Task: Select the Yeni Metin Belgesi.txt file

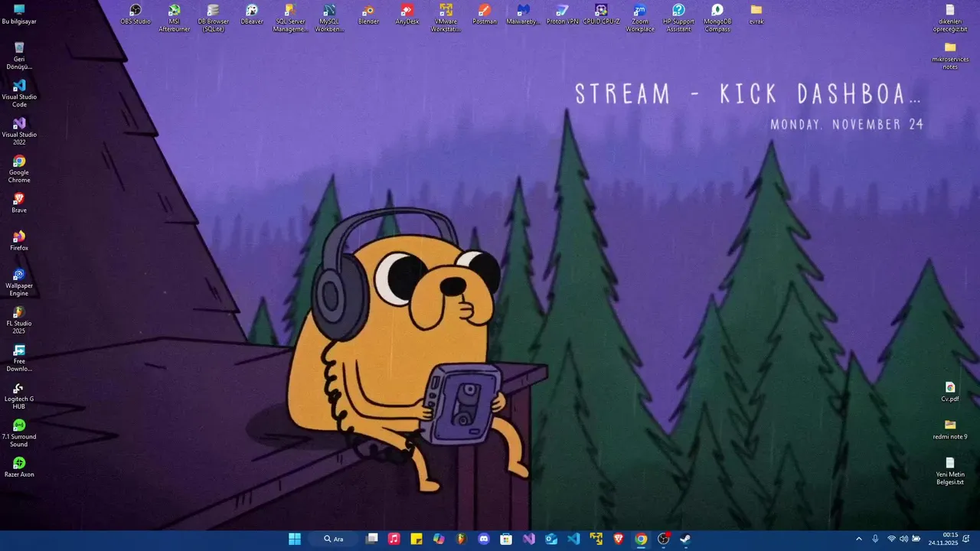Action: (x=950, y=471)
